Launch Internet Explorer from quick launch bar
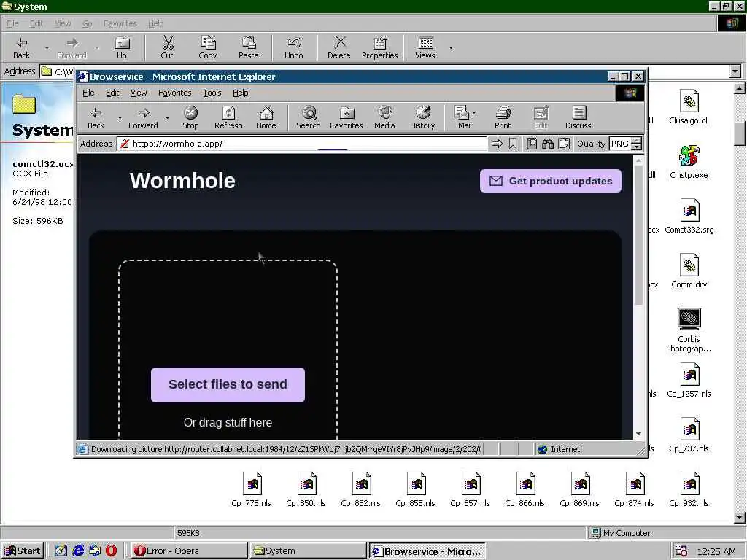This screenshot has width=747, height=560. 78,551
